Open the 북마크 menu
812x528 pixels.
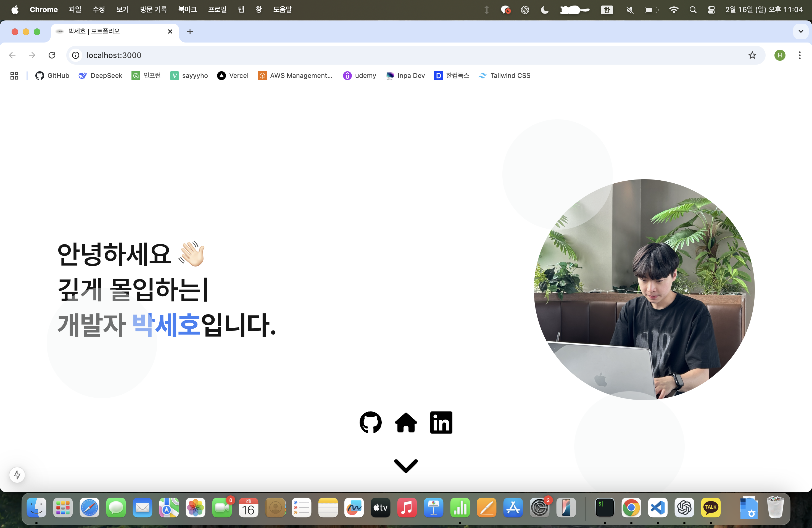coord(187,10)
